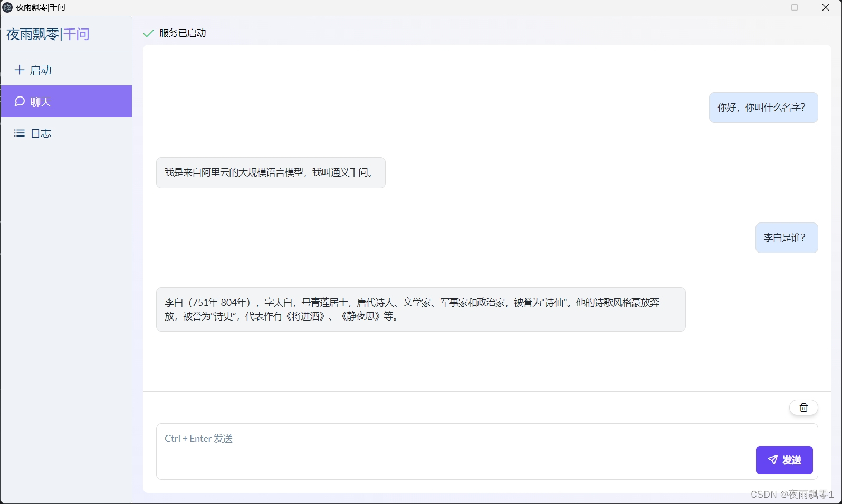842x504 pixels.
Task: Click the green checkmark status icon
Action: (148, 33)
